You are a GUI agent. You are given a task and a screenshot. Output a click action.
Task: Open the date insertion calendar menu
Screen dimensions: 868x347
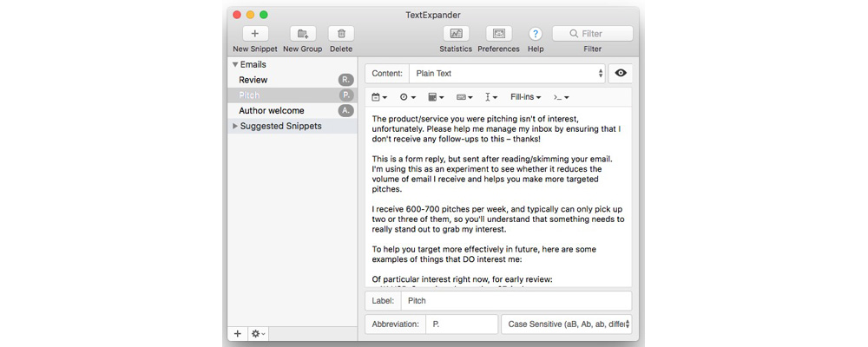(x=379, y=97)
